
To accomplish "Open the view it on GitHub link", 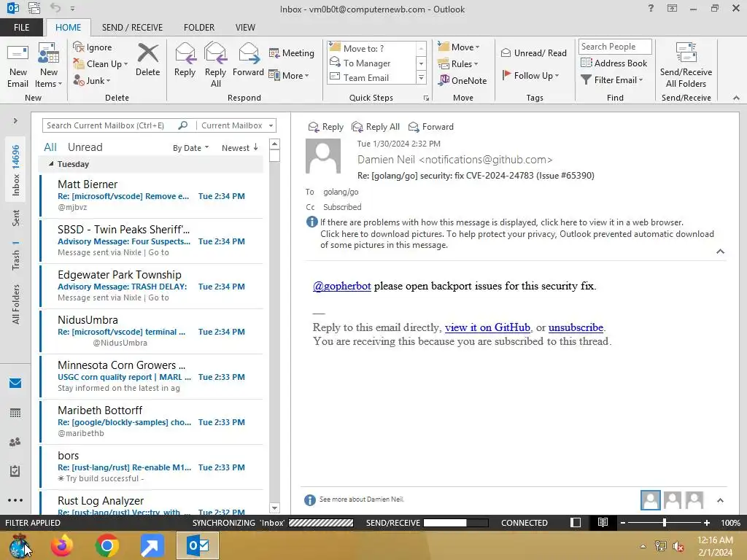I will [x=487, y=327].
